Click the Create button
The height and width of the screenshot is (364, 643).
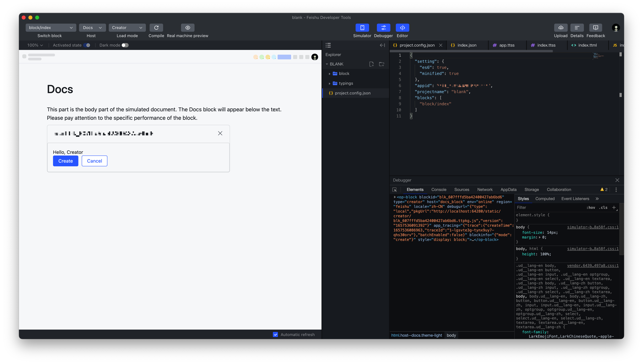click(66, 161)
